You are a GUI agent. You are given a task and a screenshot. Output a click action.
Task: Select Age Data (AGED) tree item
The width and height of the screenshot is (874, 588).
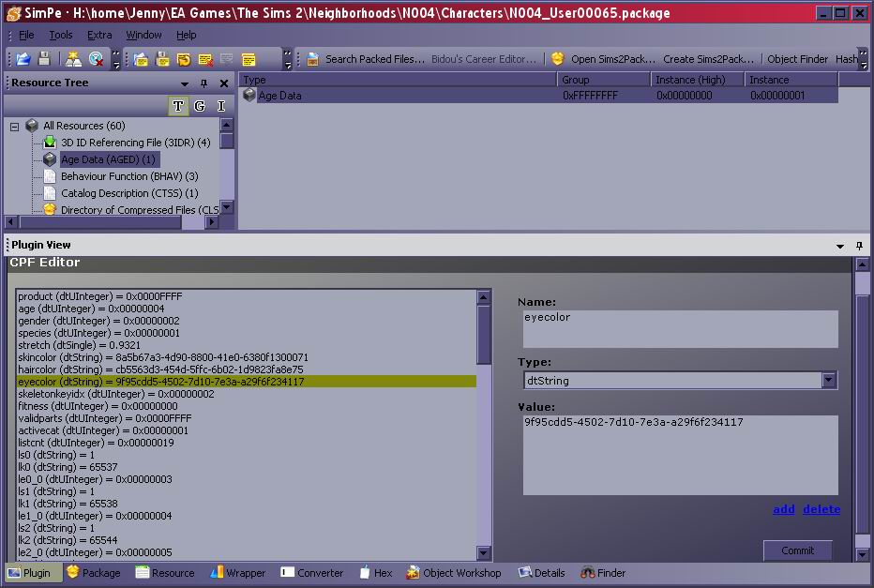pyautogui.click(x=108, y=159)
